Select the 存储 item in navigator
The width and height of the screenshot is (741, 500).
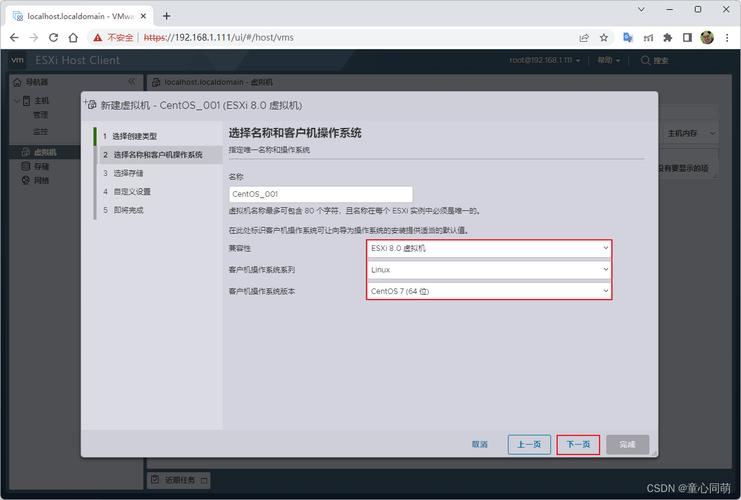click(x=41, y=166)
